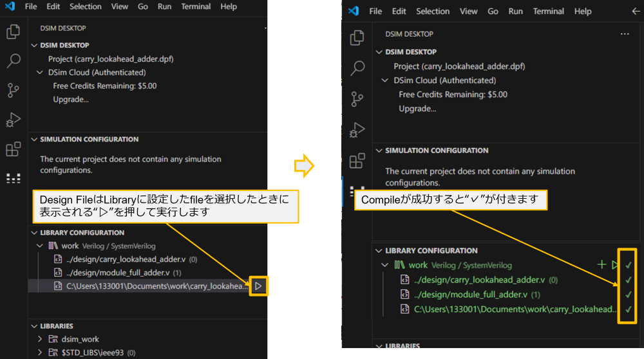The image size is (644, 359).
Task: Open Go menu in left window
Action: click(143, 6)
